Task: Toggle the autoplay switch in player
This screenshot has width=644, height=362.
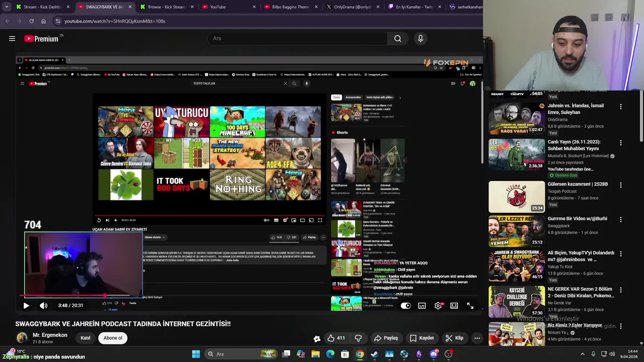Action: [406, 305]
